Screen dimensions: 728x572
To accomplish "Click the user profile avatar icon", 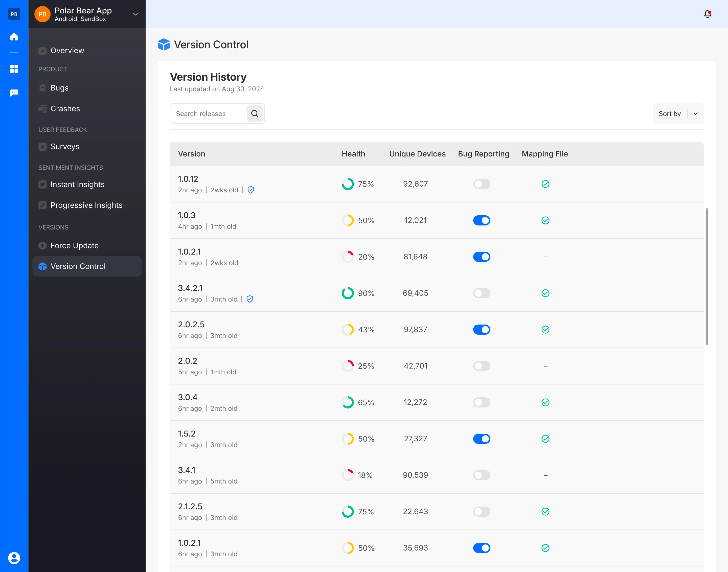I will pyautogui.click(x=14, y=558).
